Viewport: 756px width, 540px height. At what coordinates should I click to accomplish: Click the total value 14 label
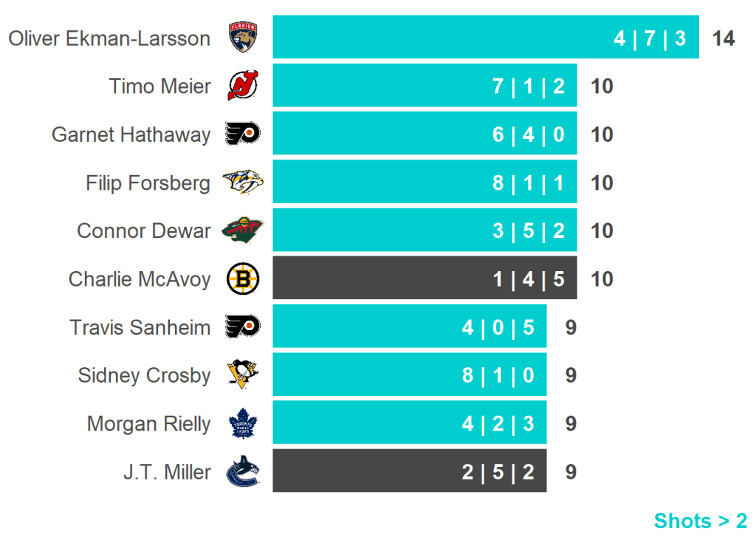tap(724, 38)
